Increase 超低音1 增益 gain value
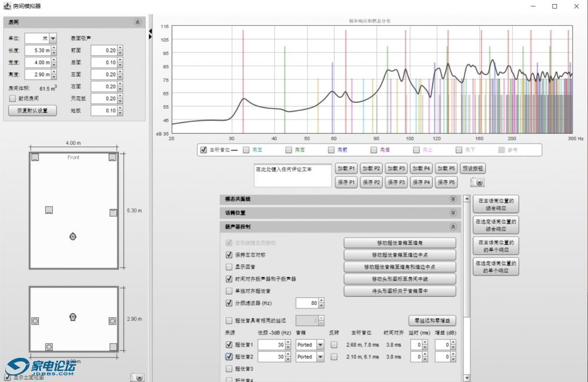This screenshot has height=382, width=588. [x=453, y=342]
